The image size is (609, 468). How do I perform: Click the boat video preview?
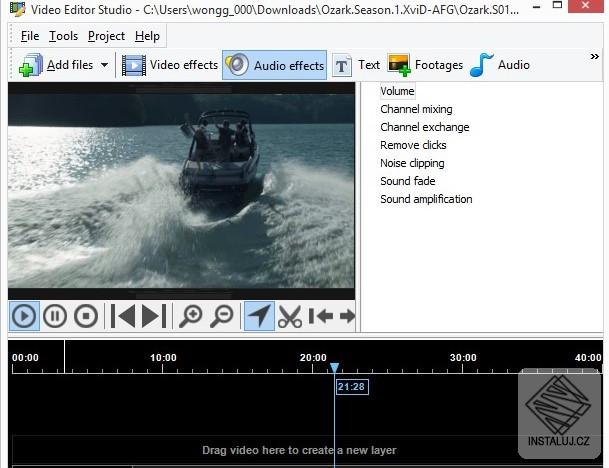181,191
